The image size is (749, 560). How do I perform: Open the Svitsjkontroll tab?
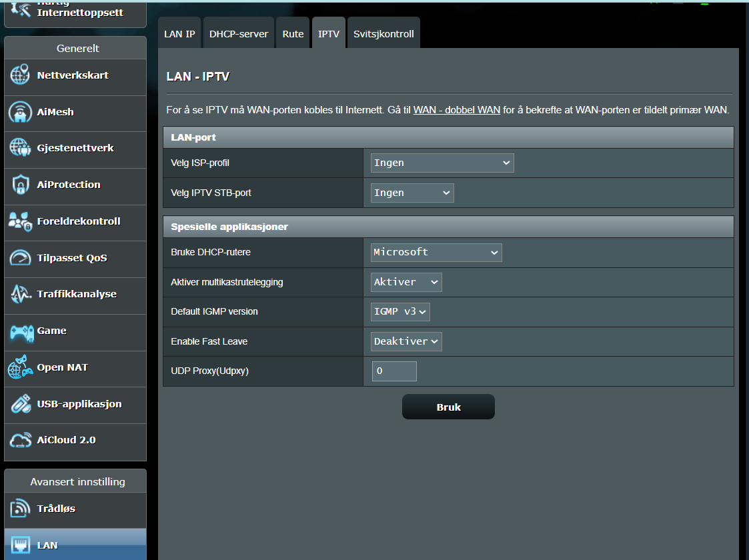pyautogui.click(x=384, y=34)
